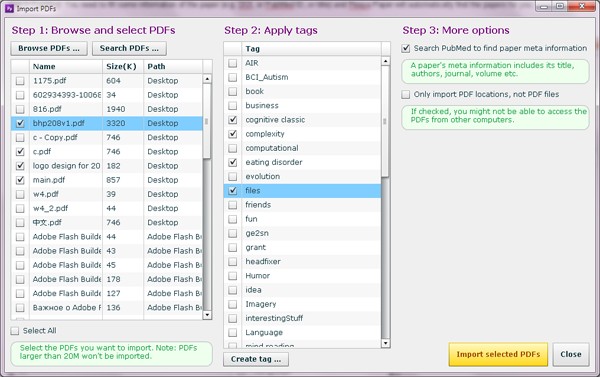Click the tag list scrollbar thumb
This screenshot has width=600, height=377.
click(385, 121)
